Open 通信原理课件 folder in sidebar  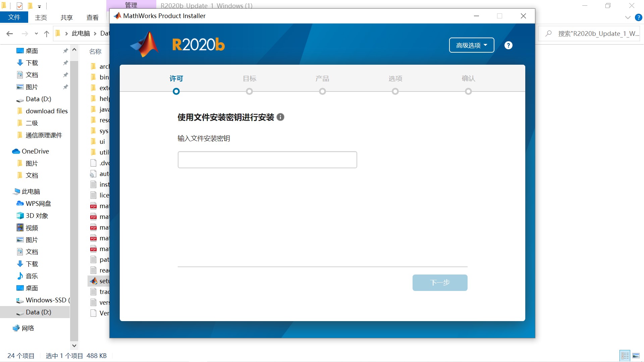44,135
